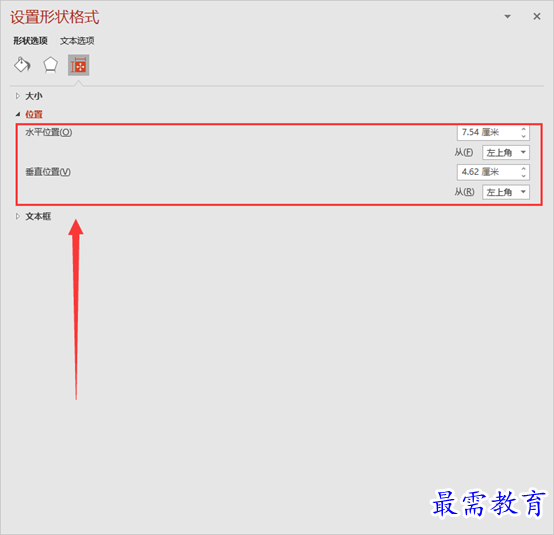554x535 pixels.
Task: Open the Effects pentagon tab
Action: pyautogui.click(x=50, y=65)
